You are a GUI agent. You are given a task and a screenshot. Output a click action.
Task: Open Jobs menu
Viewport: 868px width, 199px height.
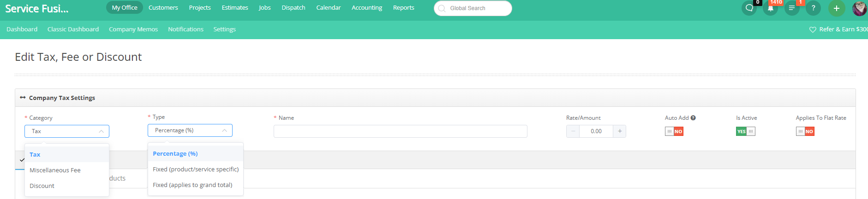(265, 8)
